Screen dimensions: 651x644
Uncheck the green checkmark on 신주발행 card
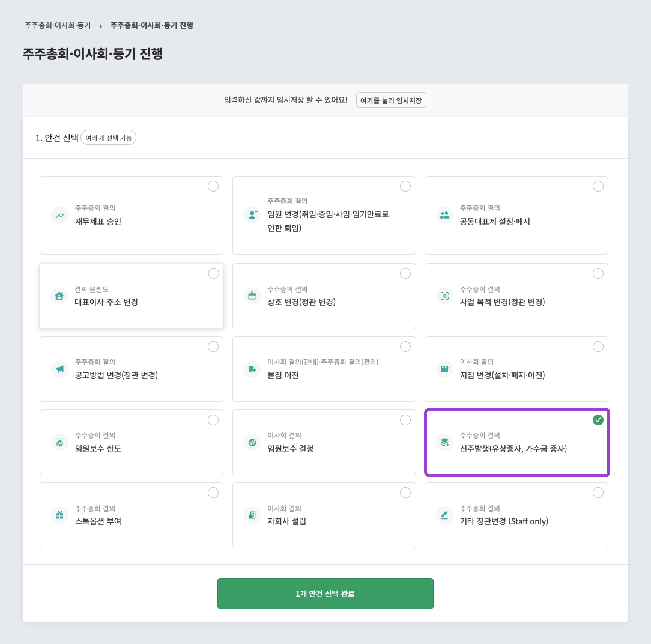598,420
